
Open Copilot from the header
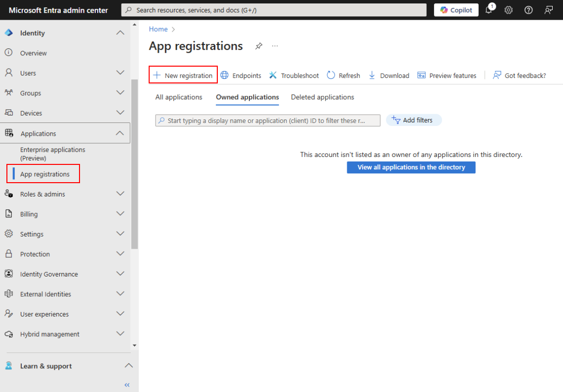(456, 10)
